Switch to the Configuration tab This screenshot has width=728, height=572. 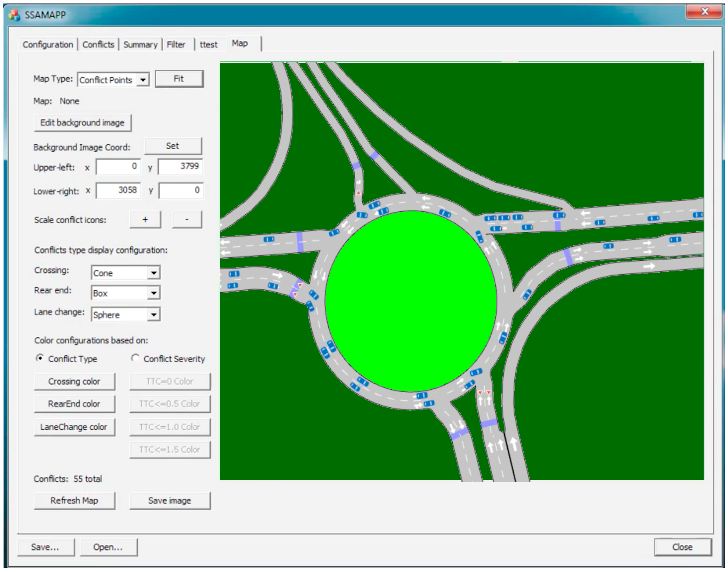click(x=48, y=44)
